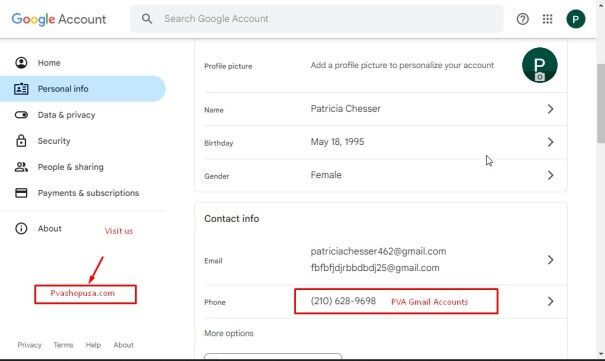The height and width of the screenshot is (361, 605).
Task: Click the Personal info ID card icon
Action: (x=21, y=89)
